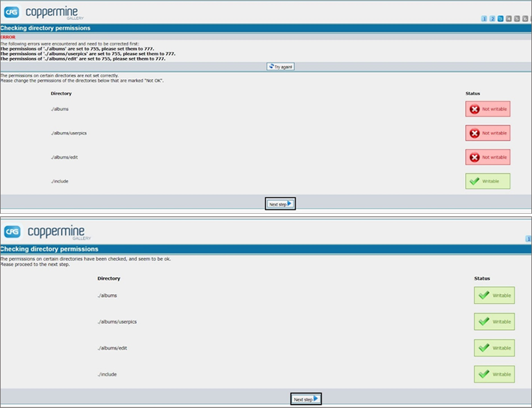Click Next step on the error page
The width and height of the screenshot is (532, 408).
pyautogui.click(x=281, y=204)
